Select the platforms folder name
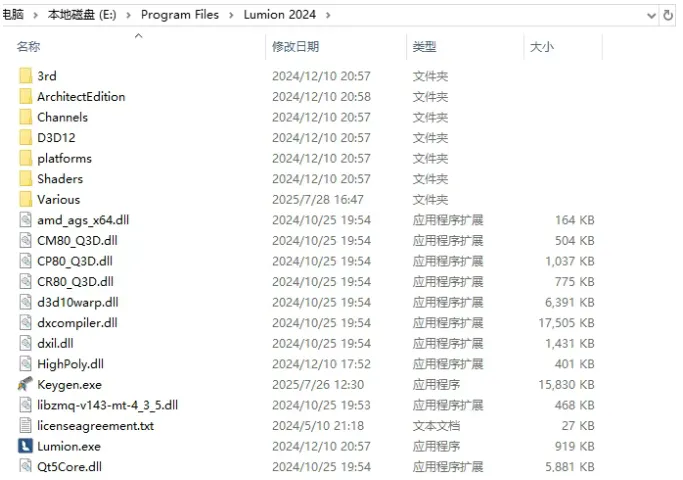 point(64,158)
